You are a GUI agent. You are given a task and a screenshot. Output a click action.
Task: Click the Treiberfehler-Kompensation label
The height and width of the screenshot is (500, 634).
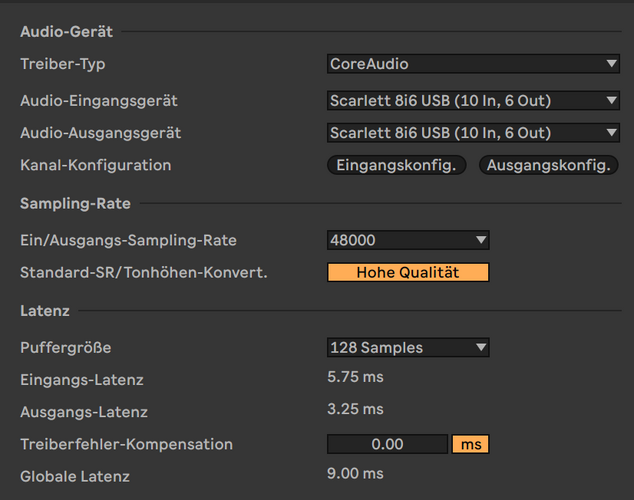coord(126,444)
